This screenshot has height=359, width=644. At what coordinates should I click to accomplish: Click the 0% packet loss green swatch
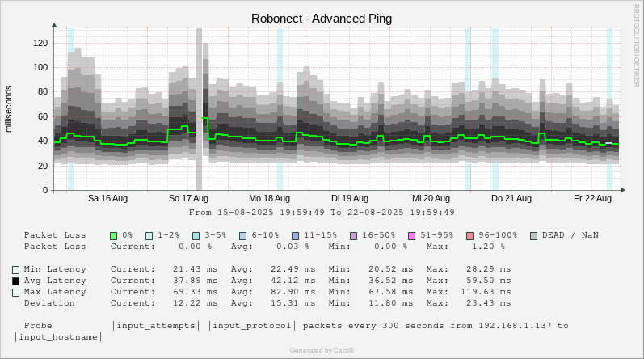pos(114,236)
